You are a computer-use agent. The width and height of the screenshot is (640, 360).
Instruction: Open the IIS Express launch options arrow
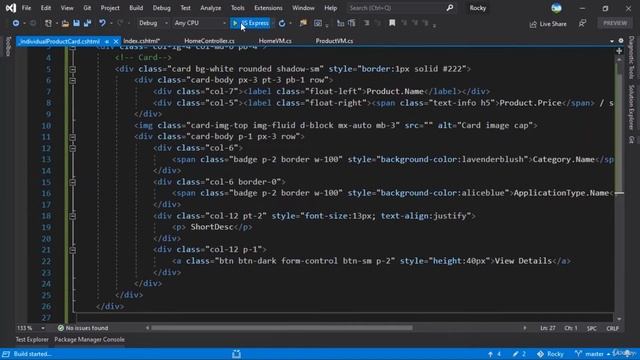point(273,23)
